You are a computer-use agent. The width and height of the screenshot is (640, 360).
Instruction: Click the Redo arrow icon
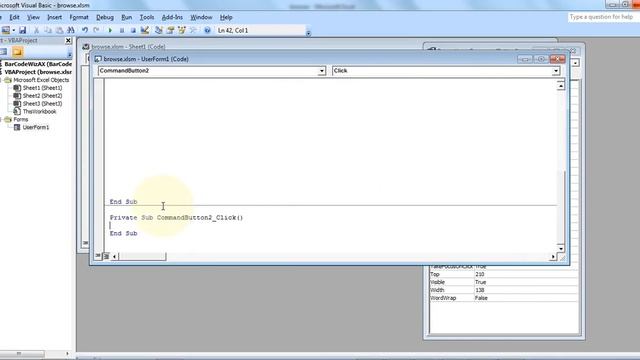point(96,30)
